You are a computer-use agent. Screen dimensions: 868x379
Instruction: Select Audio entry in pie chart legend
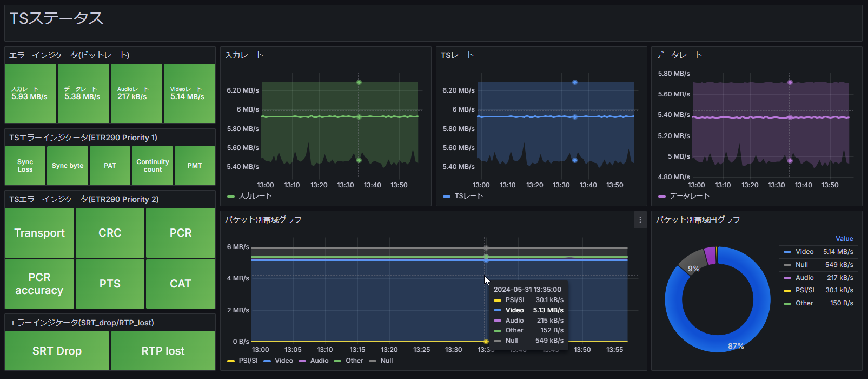pyautogui.click(x=804, y=278)
